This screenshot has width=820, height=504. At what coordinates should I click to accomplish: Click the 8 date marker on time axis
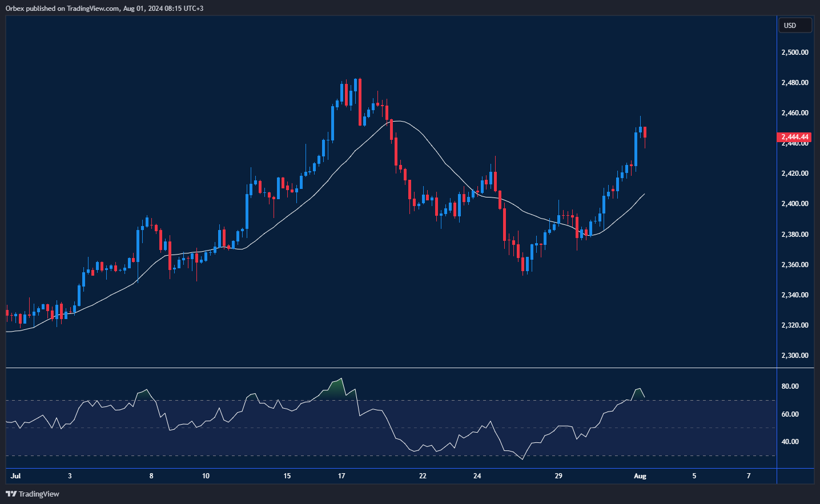pos(151,476)
